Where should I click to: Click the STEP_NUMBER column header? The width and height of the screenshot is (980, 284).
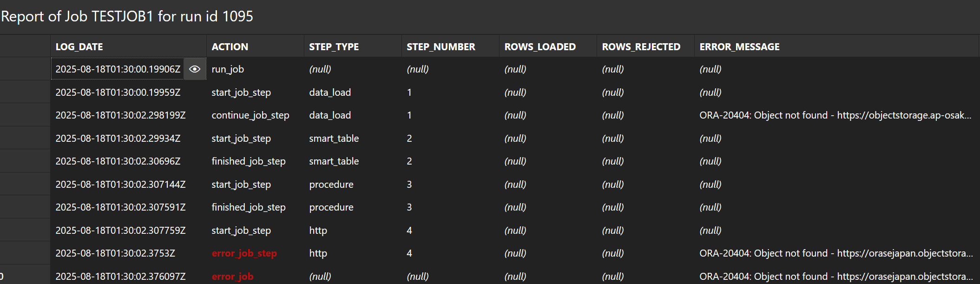[x=450, y=46]
